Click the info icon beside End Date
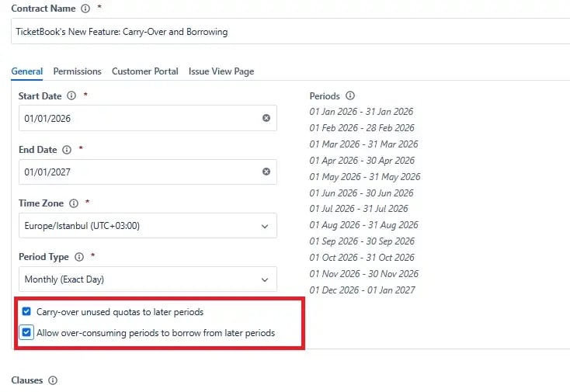The height and width of the screenshot is (392, 570). click(67, 149)
